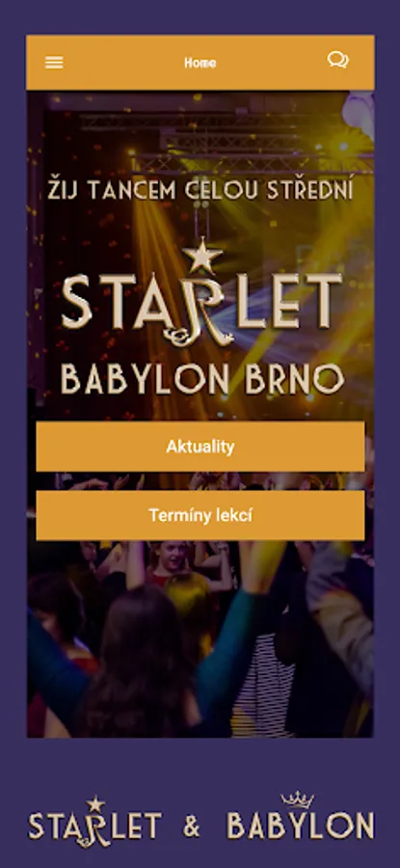Screen dimensions: 400x868
Task: Select the bottom BABYLON footer logo
Action: 301,816
